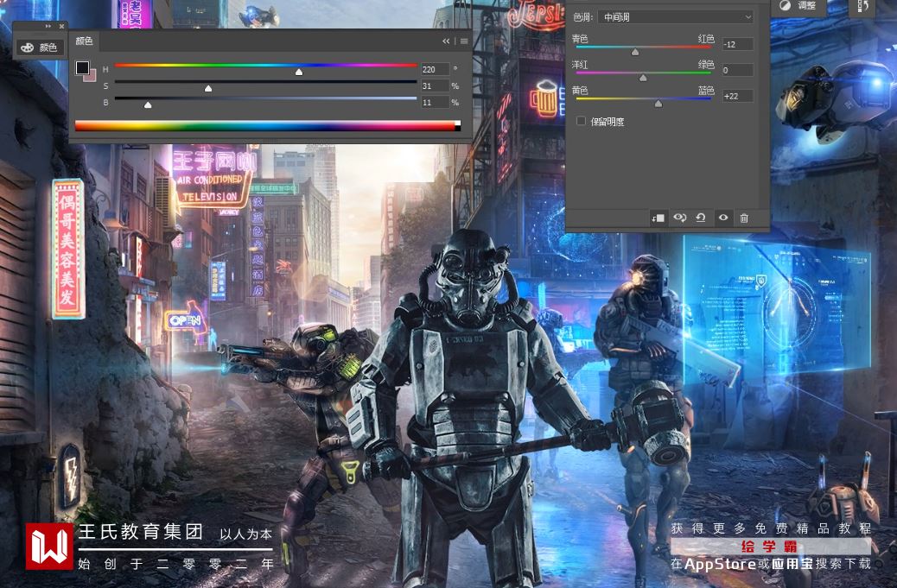Enable the 保留明度 checkbox

click(582, 121)
